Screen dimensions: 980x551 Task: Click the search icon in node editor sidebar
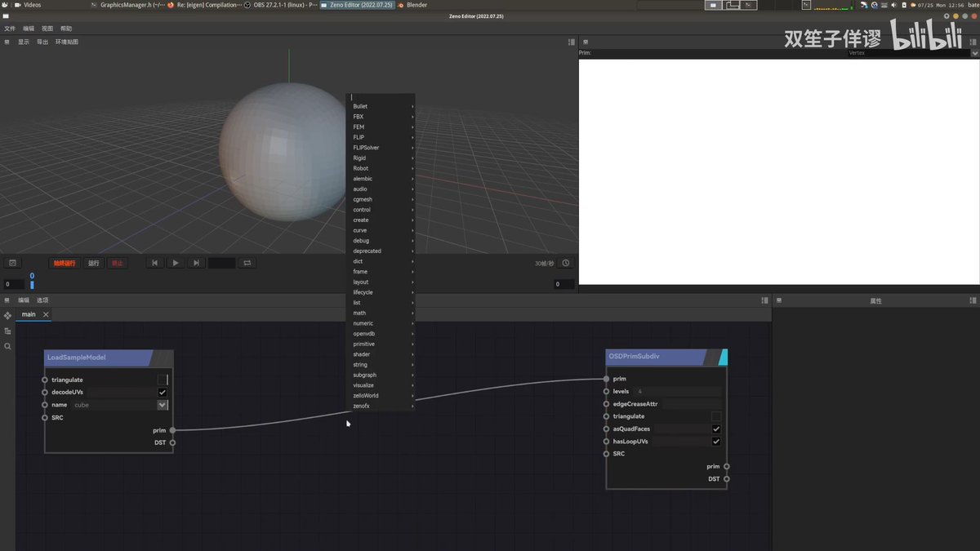[7, 346]
